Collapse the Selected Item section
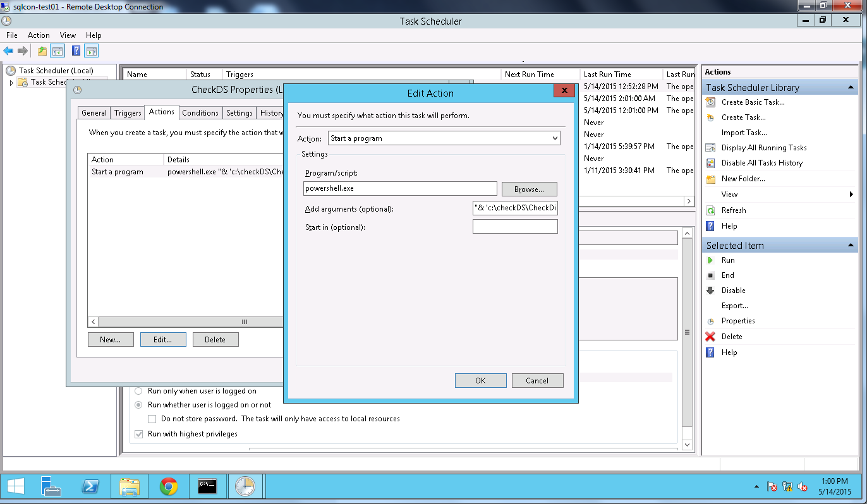The height and width of the screenshot is (504, 867). [851, 246]
